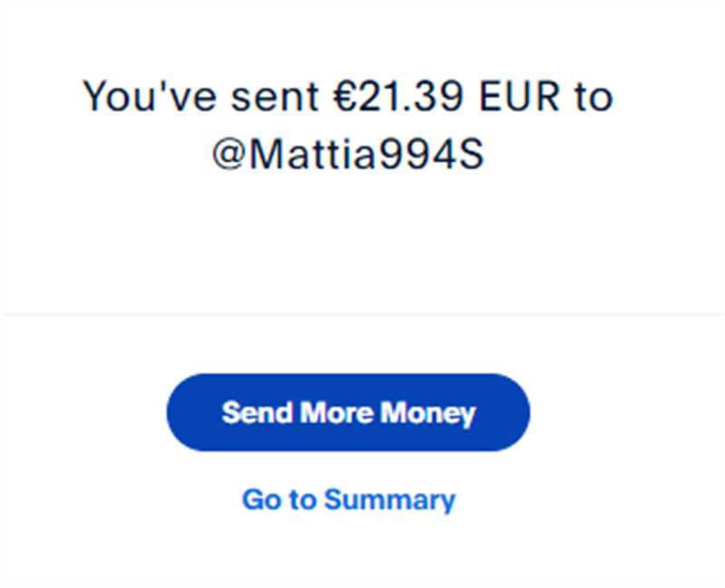Viewport: 725px width, 588px height.
Task: Click the word "to" ending the first heading line
Action: (x=594, y=97)
